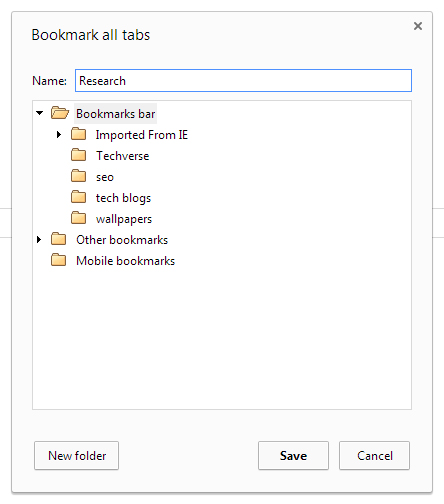
Task: Click the Bookmarks bar open folder icon
Action: point(60,113)
